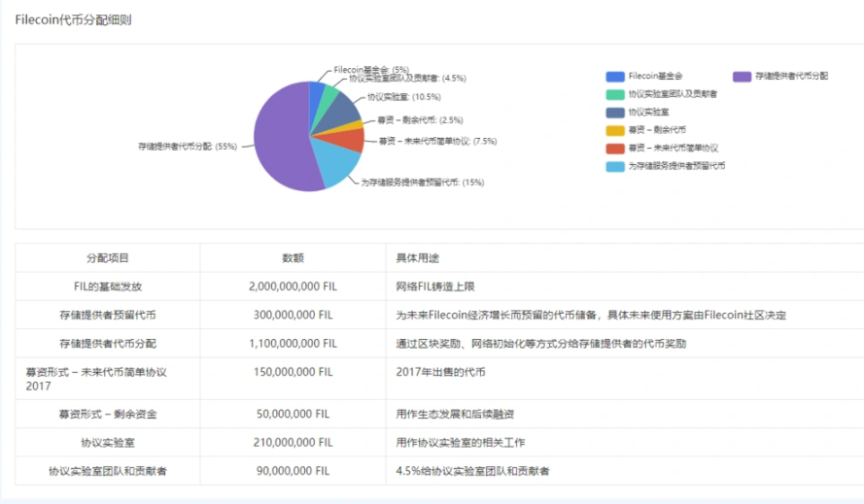Select the 90,000,000 FIL amount cell

(x=293, y=471)
